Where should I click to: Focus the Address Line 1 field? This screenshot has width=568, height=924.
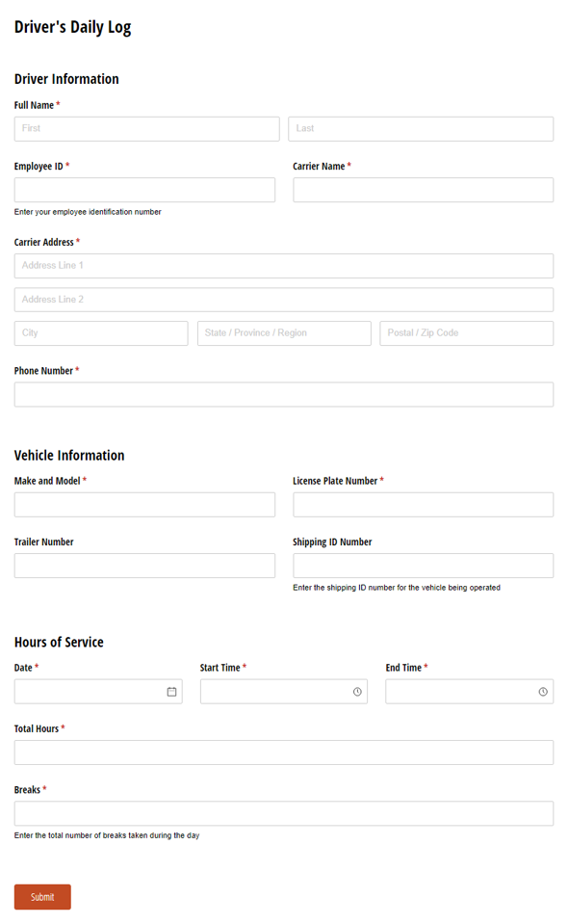click(284, 266)
